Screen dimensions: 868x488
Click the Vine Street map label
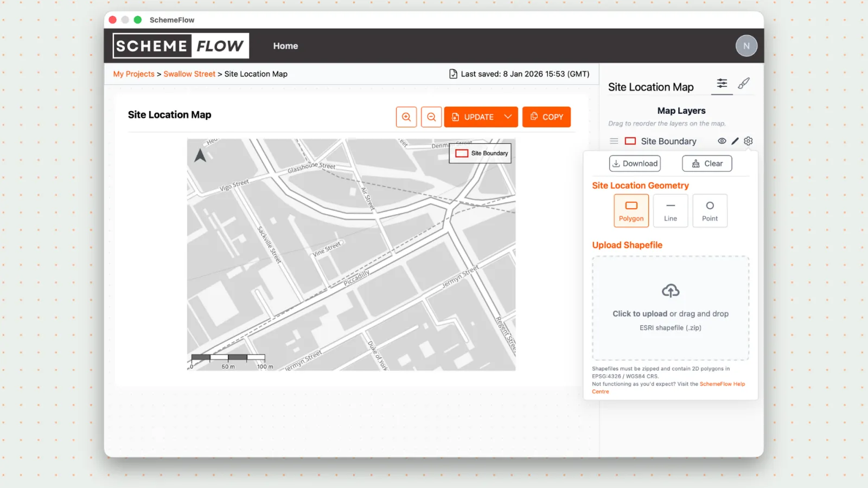point(327,249)
